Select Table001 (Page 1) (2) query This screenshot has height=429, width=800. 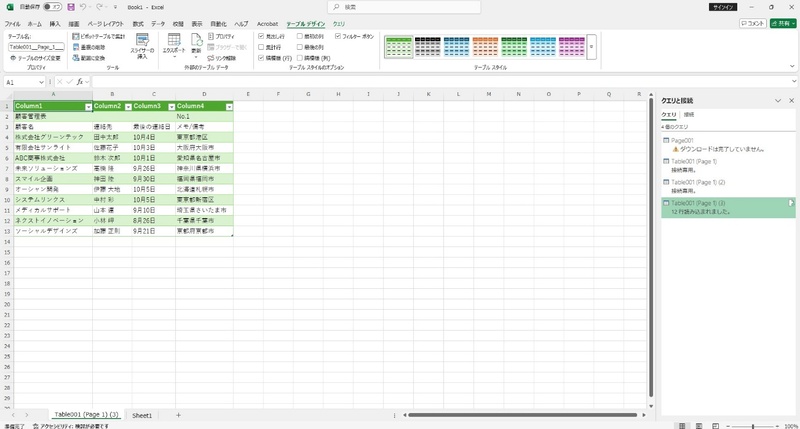(728, 186)
